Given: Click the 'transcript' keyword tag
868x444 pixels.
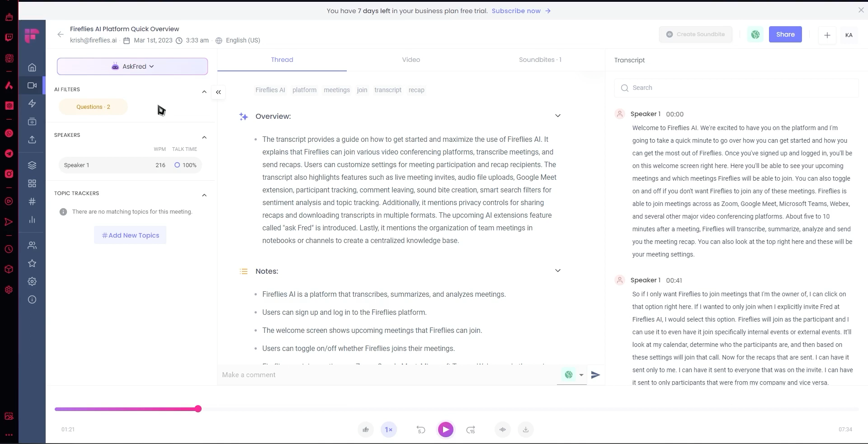Looking at the screenshot, I should click(388, 90).
